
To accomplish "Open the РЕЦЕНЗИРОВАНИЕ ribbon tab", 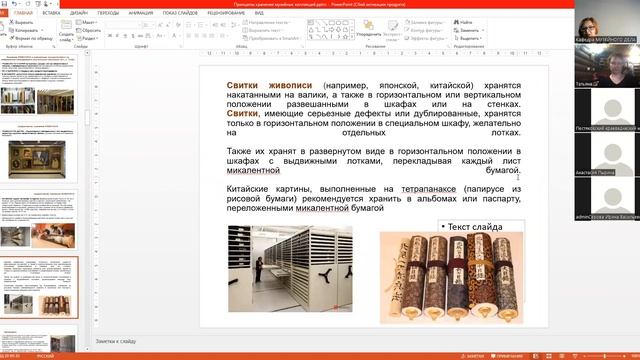I will click(x=226, y=13).
